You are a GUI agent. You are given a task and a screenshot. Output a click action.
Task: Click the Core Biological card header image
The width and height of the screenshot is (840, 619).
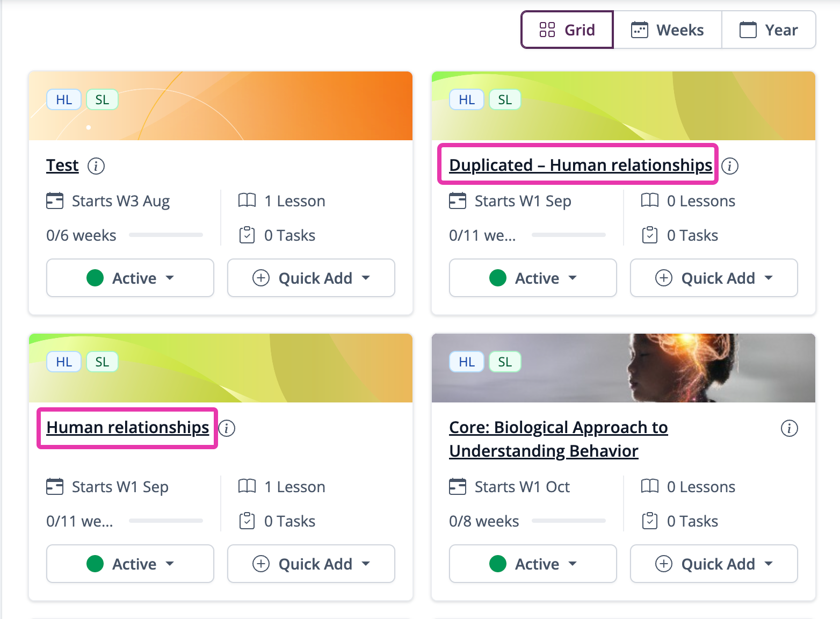624,368
